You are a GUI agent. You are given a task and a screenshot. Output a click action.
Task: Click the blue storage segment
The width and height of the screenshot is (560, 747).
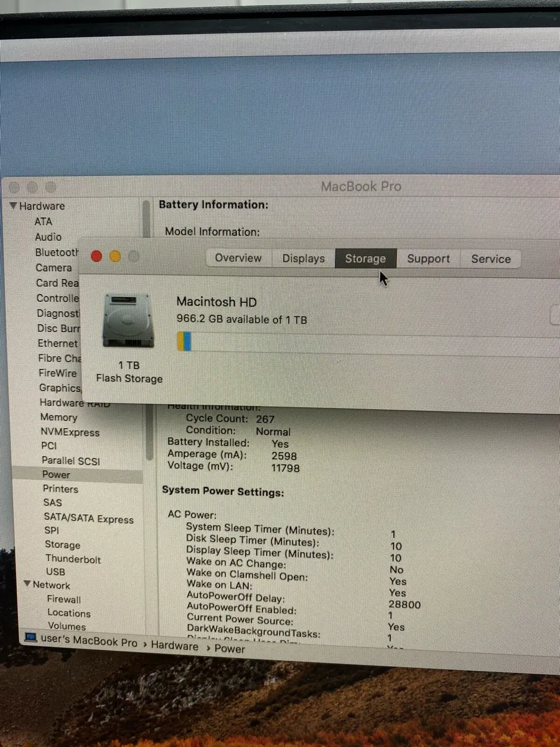pyautogui.click(x=187, y=341)
